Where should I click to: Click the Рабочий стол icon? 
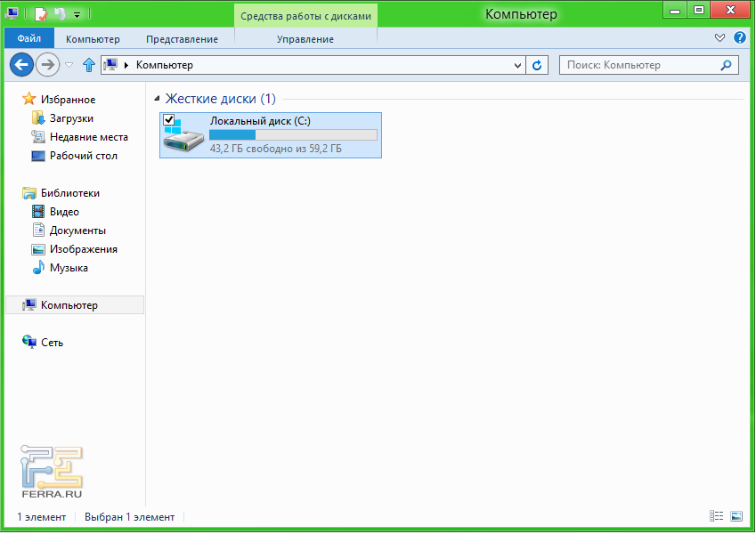[38, 156]
